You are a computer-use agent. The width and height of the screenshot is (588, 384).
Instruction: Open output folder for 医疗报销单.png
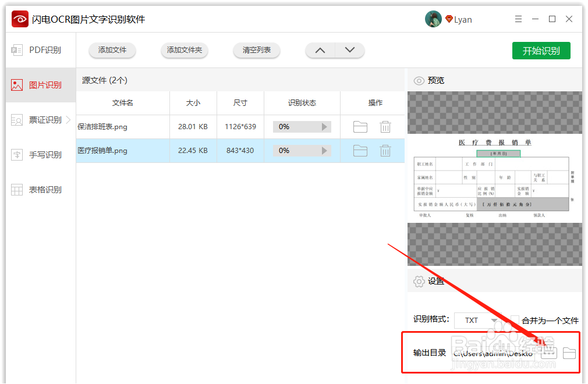coord(360,151)
